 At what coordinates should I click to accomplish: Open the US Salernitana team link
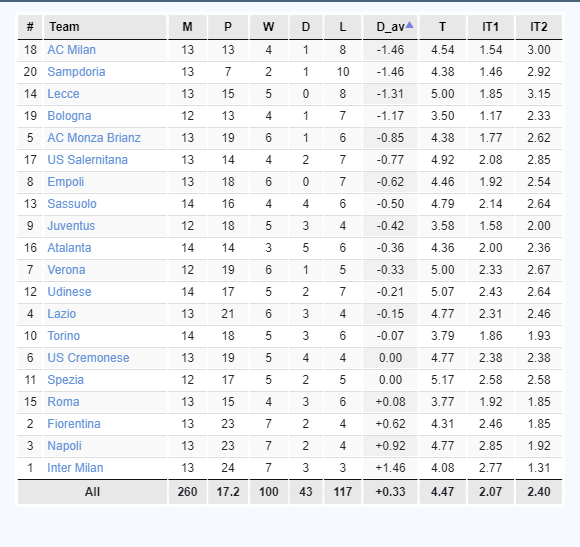tap(87, 160)
